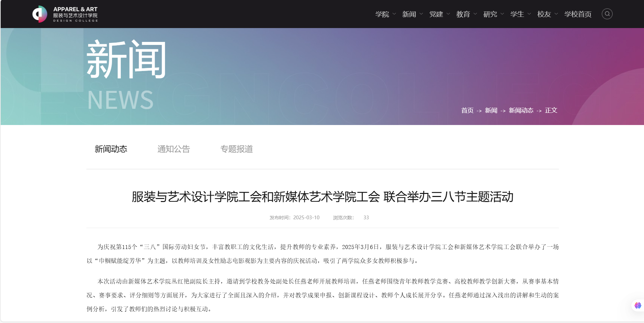Click 正文 in the breadcrumb

pos(551,110)
